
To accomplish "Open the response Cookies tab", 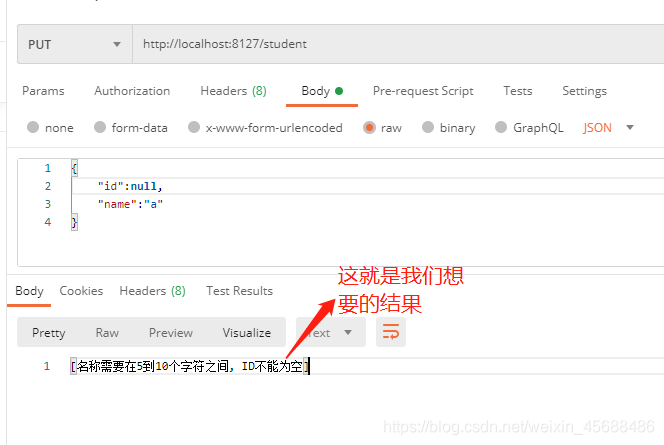I will point(81,291).
